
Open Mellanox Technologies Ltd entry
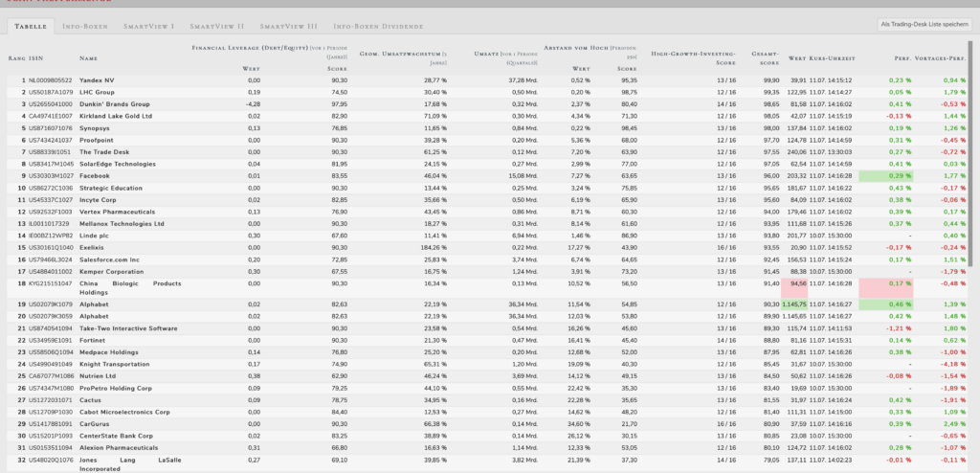[x=122, y=223]
